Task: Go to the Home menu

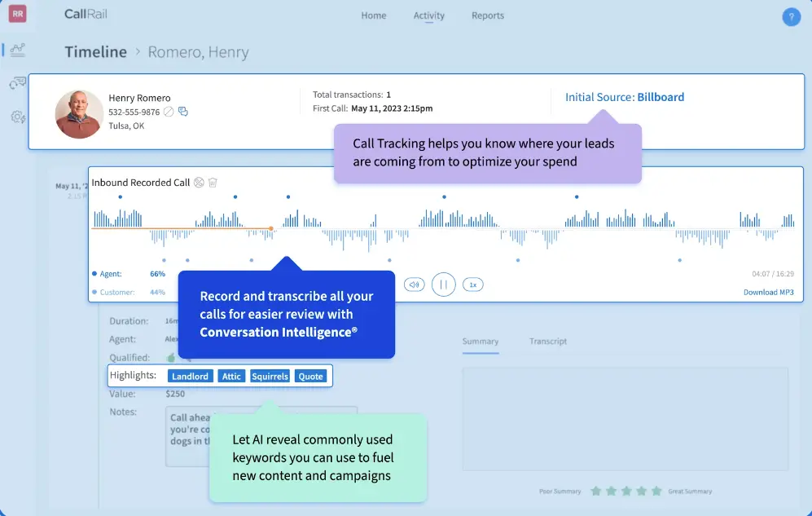Action: (x=373, y=15)
